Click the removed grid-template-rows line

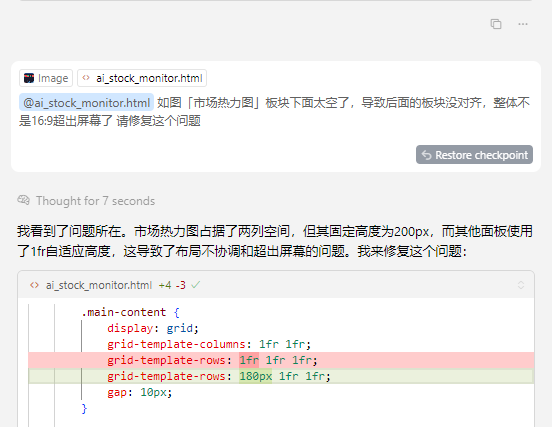point(281,360)
